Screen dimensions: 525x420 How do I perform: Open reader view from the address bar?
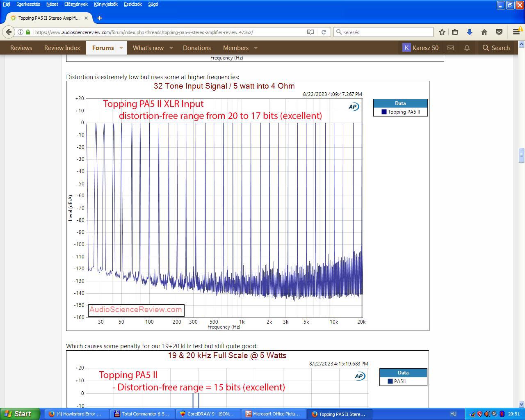[310, 32]
